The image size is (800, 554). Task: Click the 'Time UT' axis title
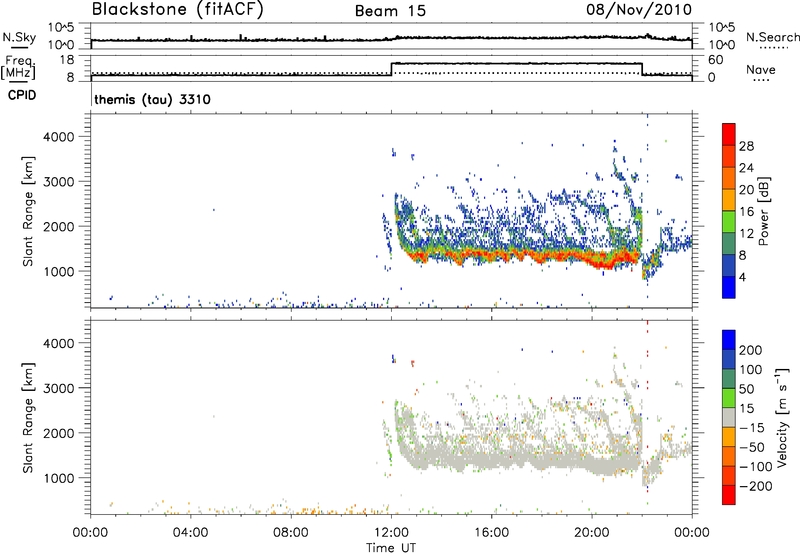[391, 548]
